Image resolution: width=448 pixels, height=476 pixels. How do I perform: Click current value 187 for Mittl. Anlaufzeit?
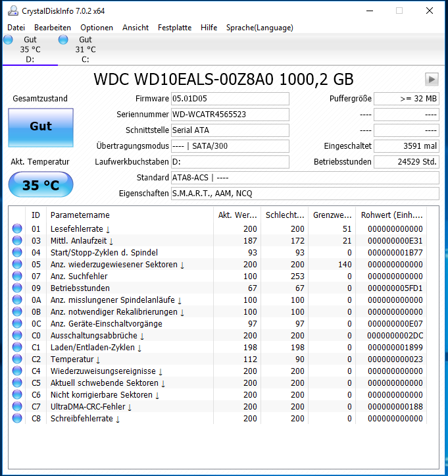click(250, 241)
